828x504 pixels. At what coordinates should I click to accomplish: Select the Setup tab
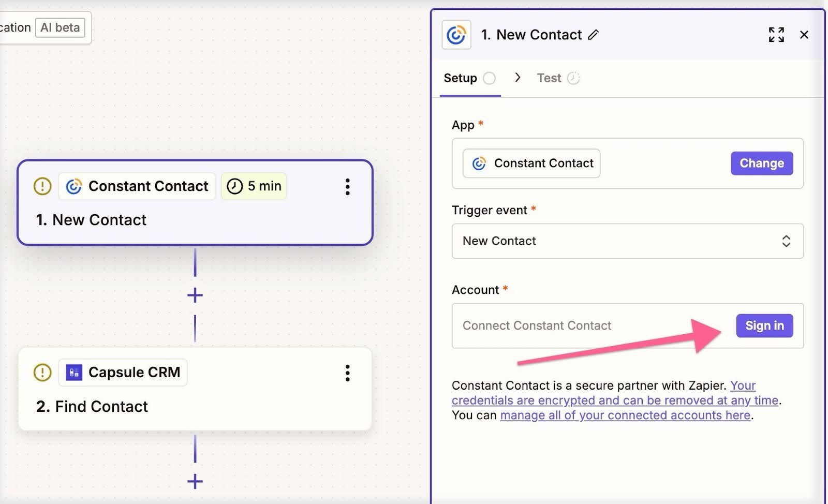click(x=460, y=78)
